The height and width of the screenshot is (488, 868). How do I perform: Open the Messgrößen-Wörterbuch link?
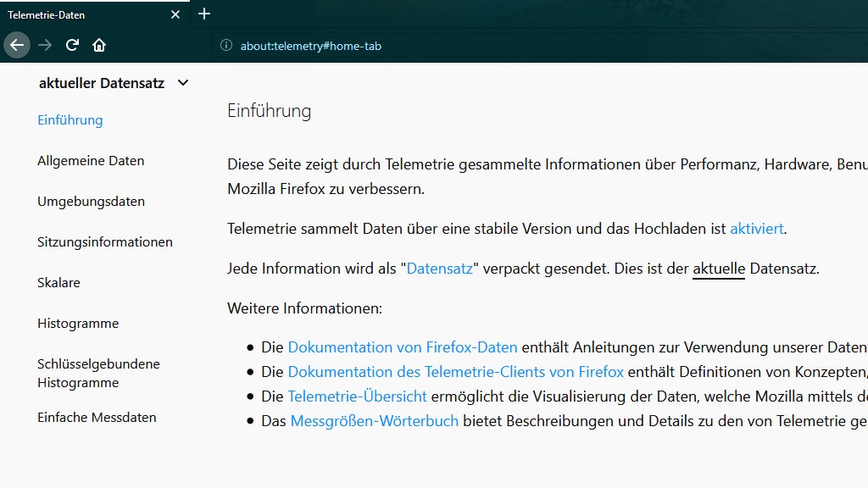(374, 421)
